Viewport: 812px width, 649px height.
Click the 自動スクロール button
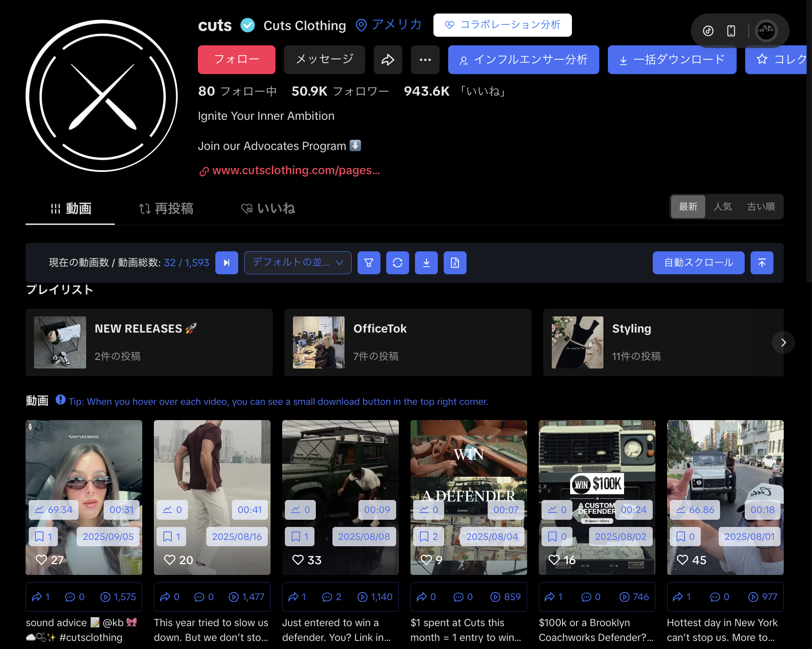click(698, 263)
